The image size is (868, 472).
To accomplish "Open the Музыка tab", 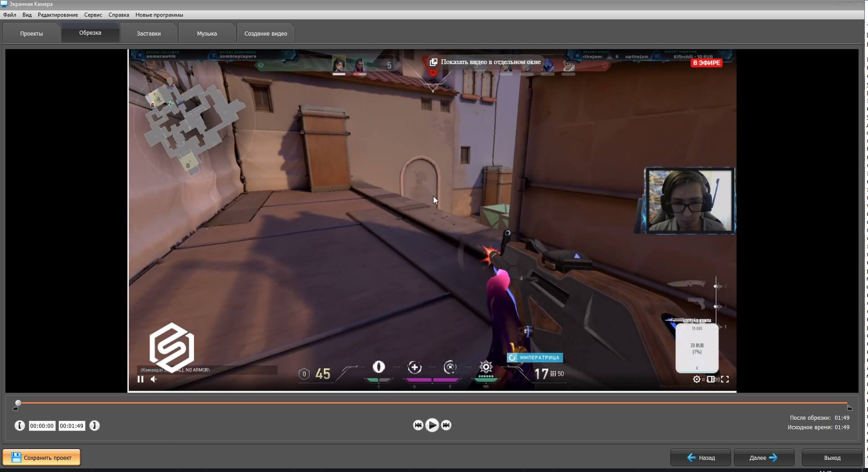I will tap(207, 33).
